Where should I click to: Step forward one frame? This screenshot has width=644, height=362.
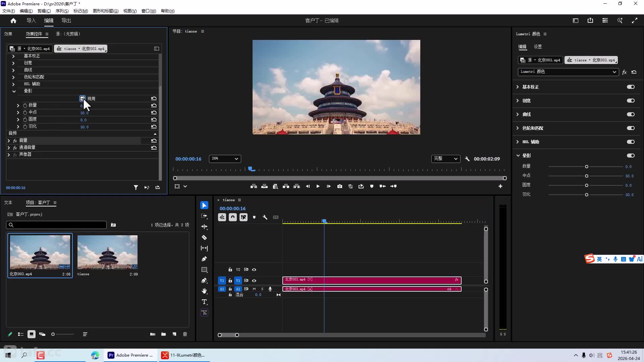point(329,186)
